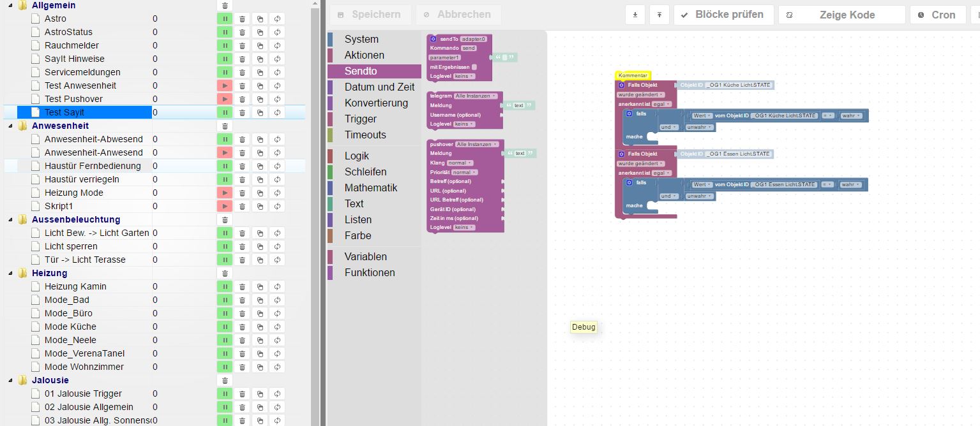Collapse the Anwesenheit folder
This screenshot has height=426, width=980.
(10, 126)
